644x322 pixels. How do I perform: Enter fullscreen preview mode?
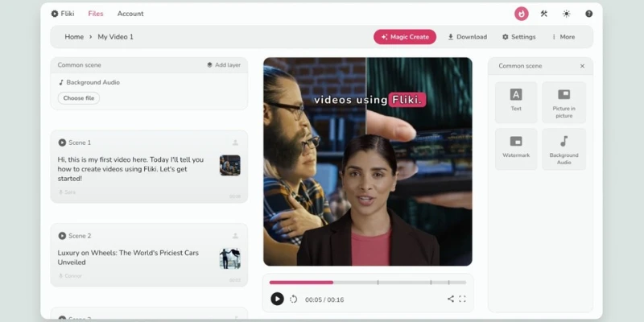point(462,299)
